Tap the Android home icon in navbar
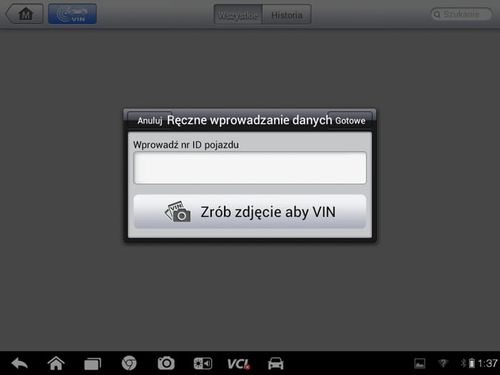The height and width of the screenshot is (375, 500). coord(56,363)
